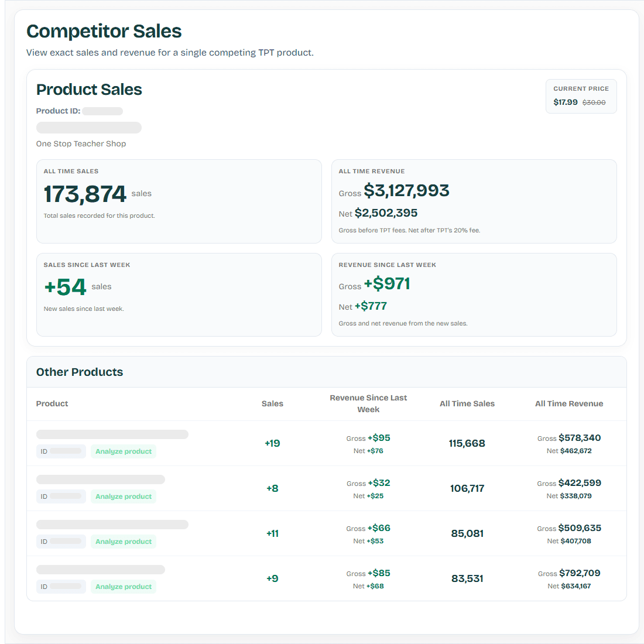Click the Gross $422,599 all time revenue
The image size is (644, 644).
click(569, 483)
